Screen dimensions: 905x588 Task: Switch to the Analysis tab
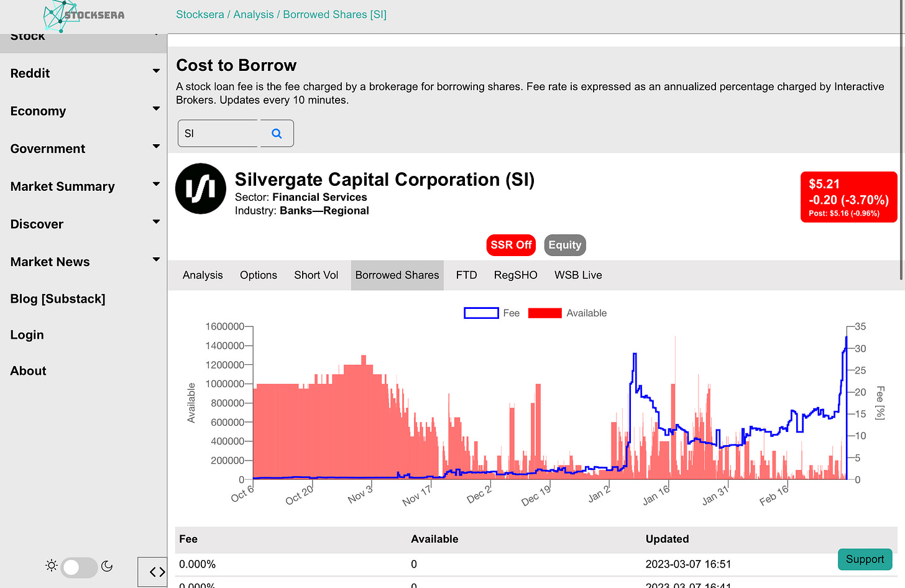pos(203,275)
